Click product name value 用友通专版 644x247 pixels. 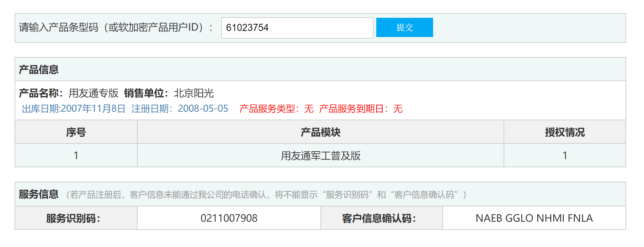point(94,93)
